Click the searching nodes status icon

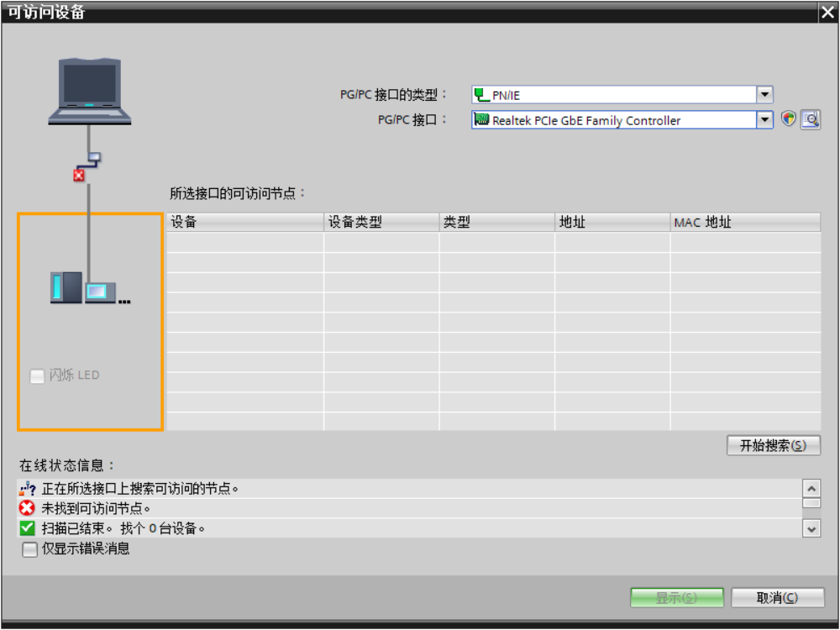point(28,488)
